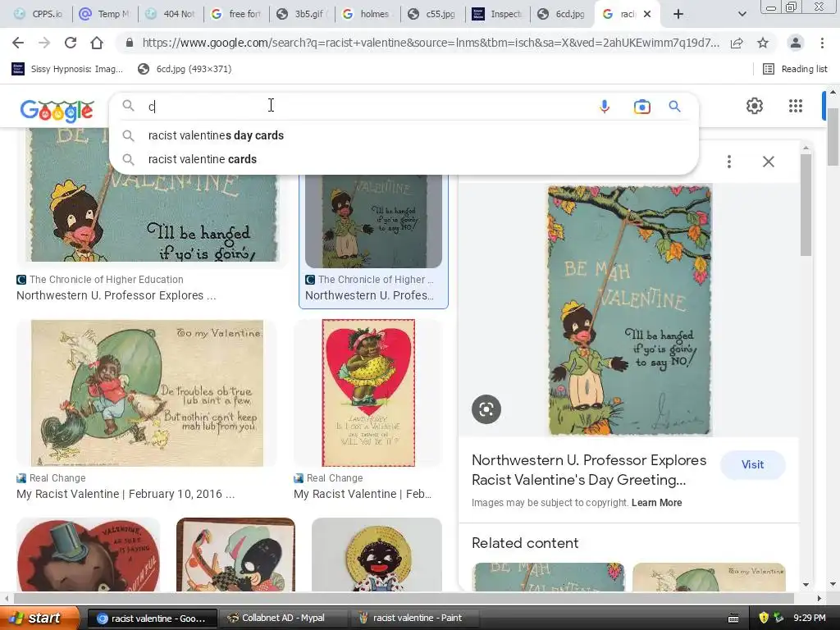Click the Google Lens visual search icon

(486, 409)
